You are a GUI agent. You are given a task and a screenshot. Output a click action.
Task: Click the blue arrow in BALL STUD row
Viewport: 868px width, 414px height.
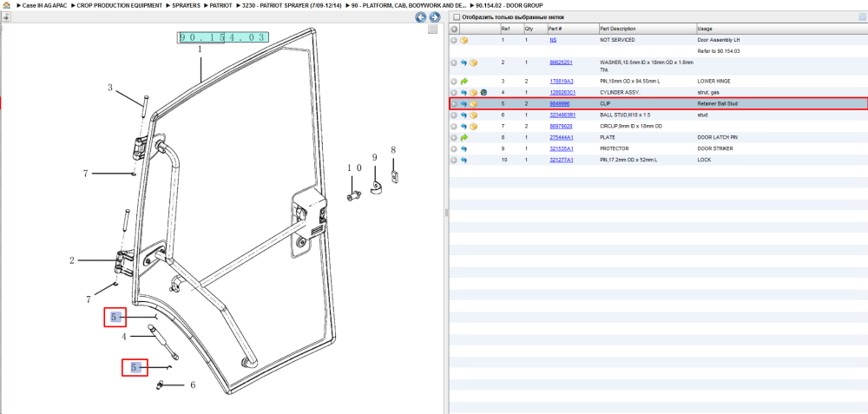click(464, 115)
